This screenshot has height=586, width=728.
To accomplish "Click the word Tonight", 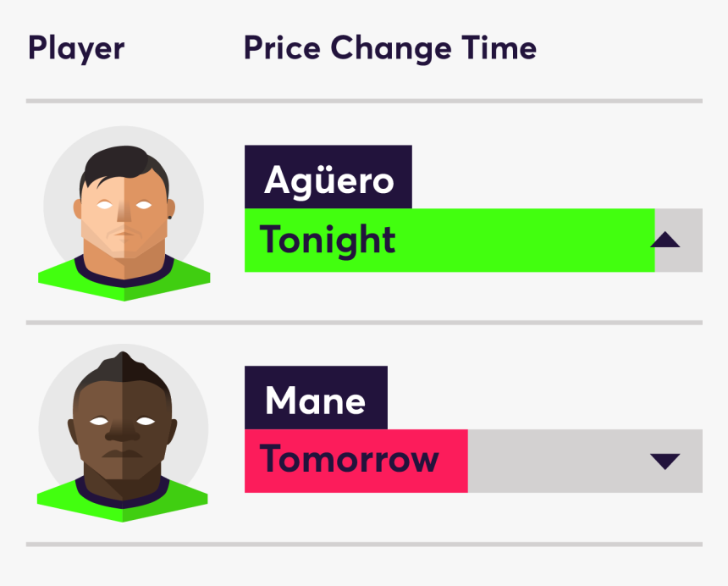I will coord(328,240).
